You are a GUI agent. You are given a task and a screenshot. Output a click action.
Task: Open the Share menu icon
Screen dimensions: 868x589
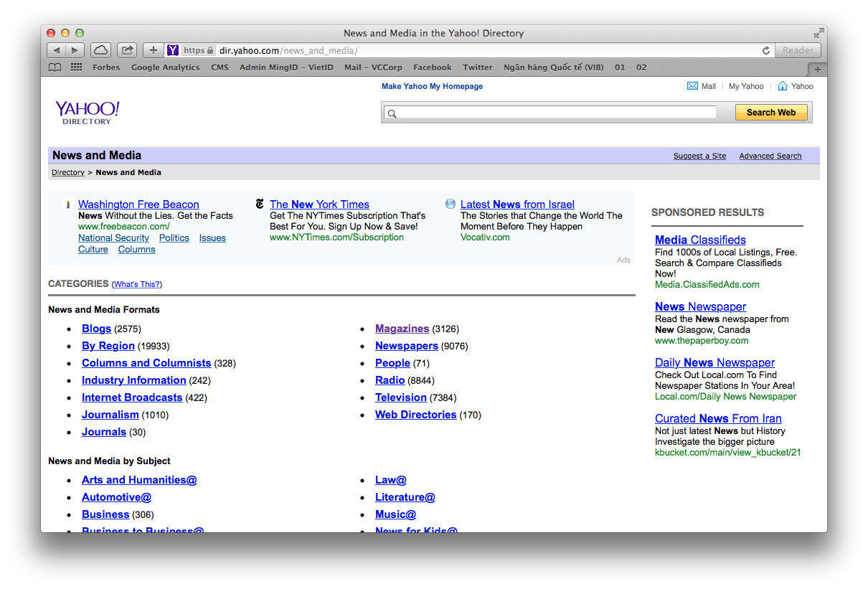[x=126, y=50]
